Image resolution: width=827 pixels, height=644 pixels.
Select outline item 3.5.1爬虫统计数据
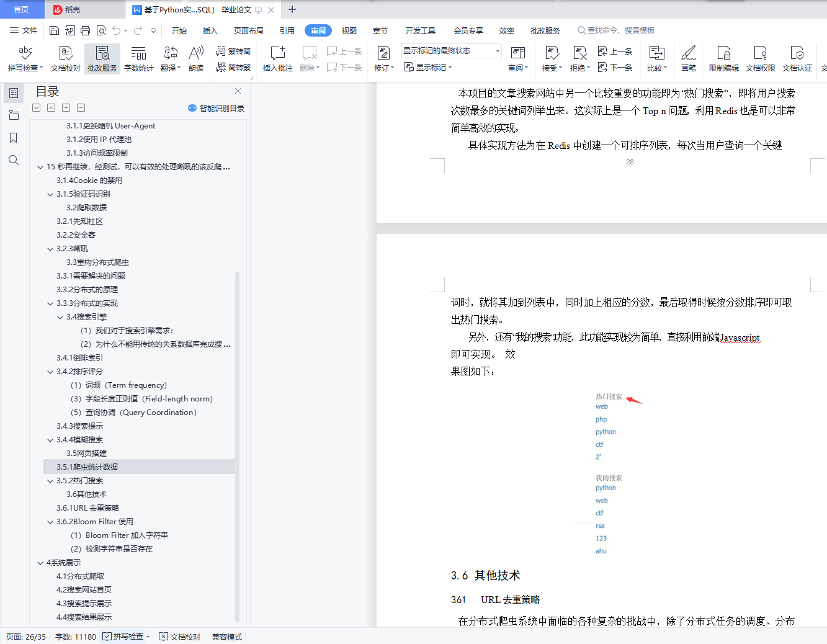[x=139, y=467]
